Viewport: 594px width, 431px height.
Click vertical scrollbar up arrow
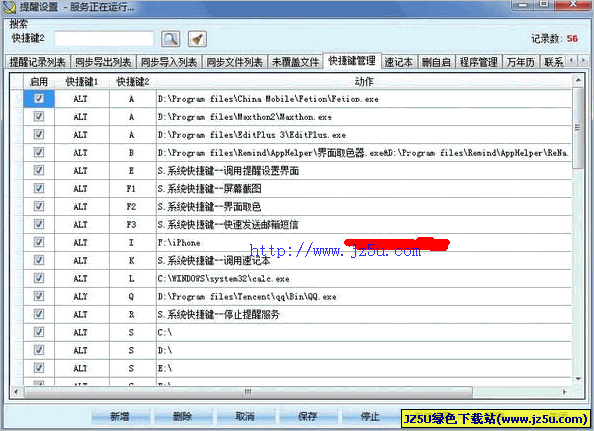pyautogui.click(x=578, y=80)
